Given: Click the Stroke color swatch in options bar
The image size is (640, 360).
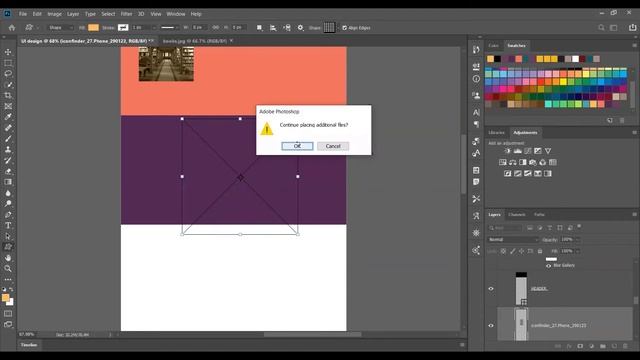Looking at the screenshot, I should tap(123, 28).
